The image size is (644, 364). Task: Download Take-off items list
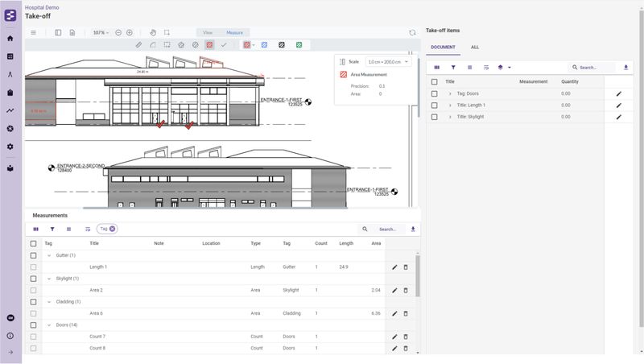[x=626, y=68]
